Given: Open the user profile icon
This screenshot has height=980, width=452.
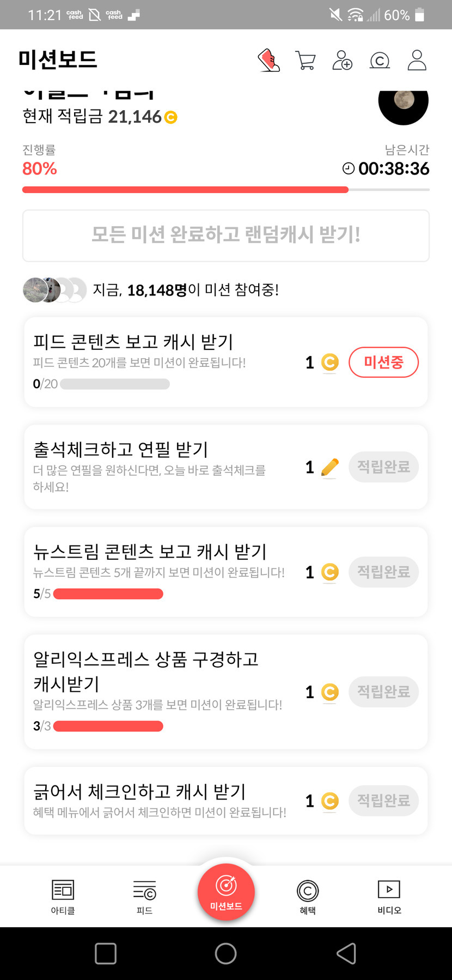Looking at the screenshot, I should [x=417, y=60].
